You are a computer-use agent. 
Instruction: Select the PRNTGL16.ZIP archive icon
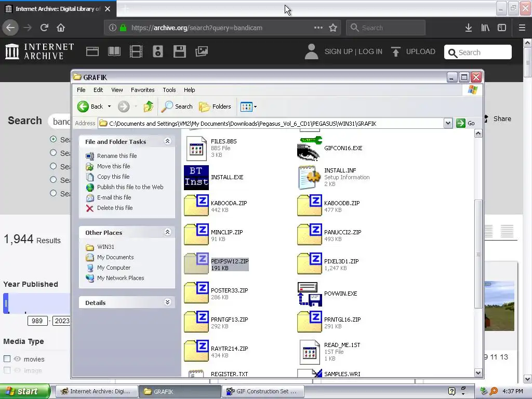pyautogui.click(x=310, y=322)
